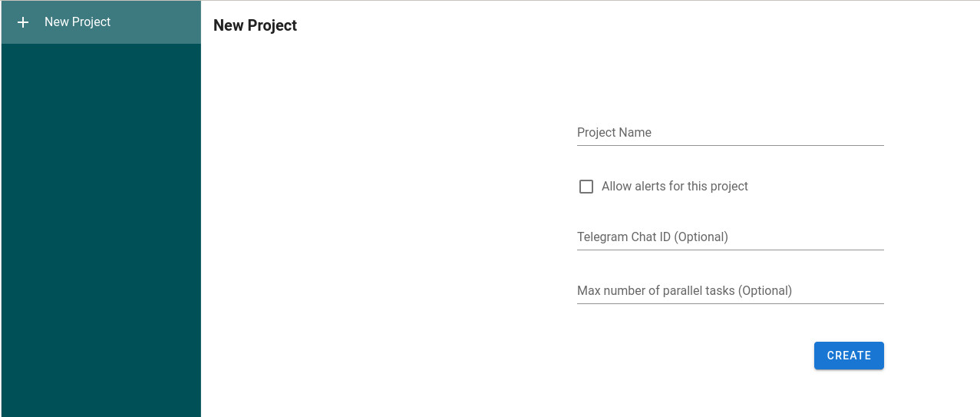The width and height of the screenshot is (980, 417).
Task: Click the empty dark teal sidebar area
Action: 101,230
